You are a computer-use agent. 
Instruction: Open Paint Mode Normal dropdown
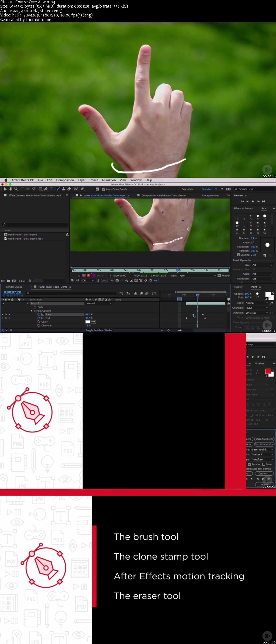pos(256,303)
